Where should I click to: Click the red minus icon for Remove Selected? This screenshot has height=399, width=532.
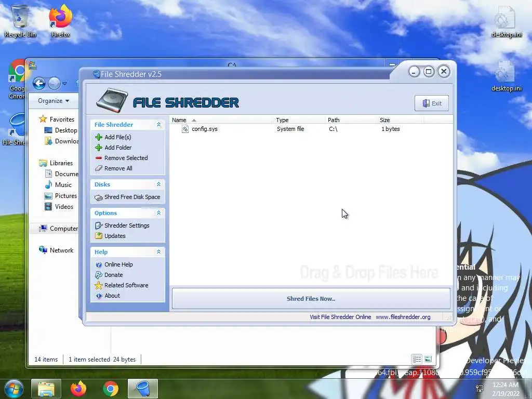pyautogui.click(x=99, y=158)
